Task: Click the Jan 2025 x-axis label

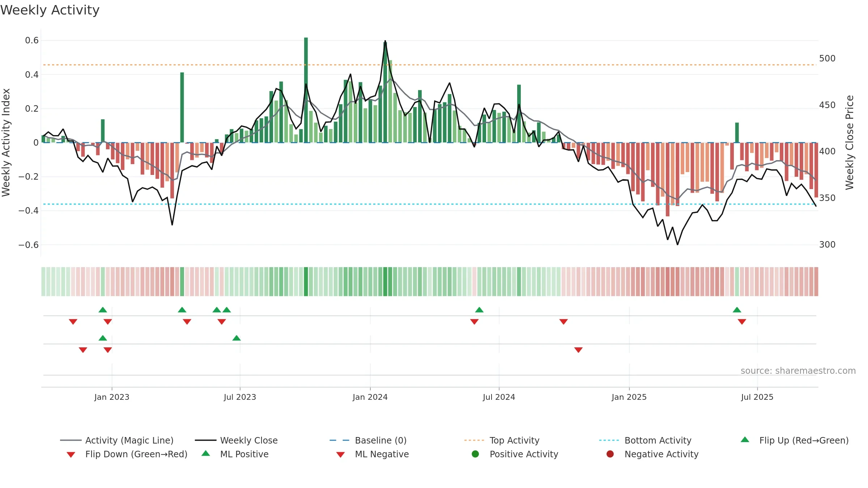Action: (x=629, y=397)
